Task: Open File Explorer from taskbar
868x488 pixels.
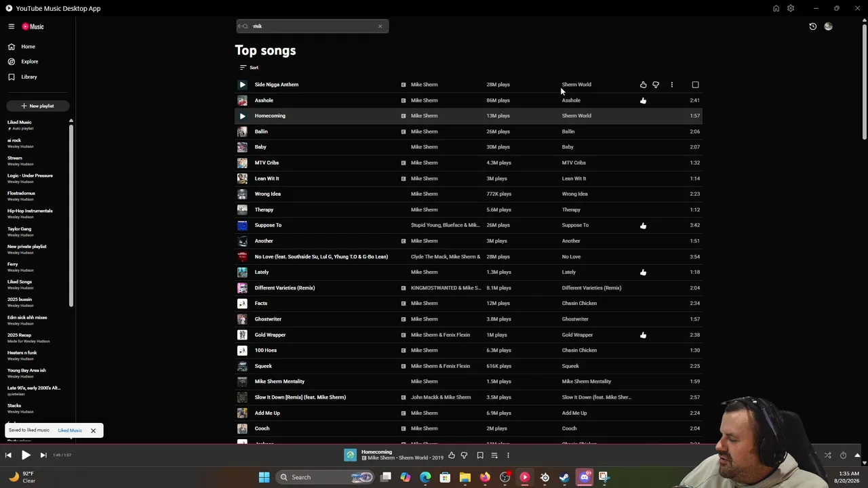Action: (465, 477)
